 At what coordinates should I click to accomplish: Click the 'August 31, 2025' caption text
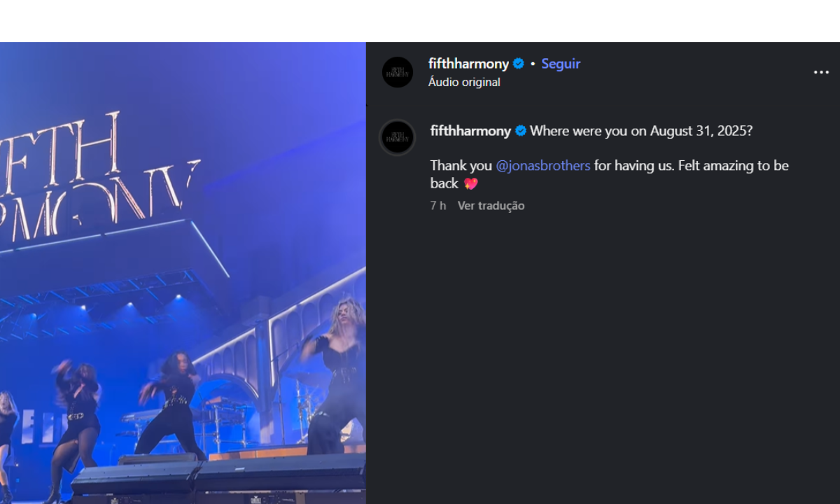click(x=701, y=131)
